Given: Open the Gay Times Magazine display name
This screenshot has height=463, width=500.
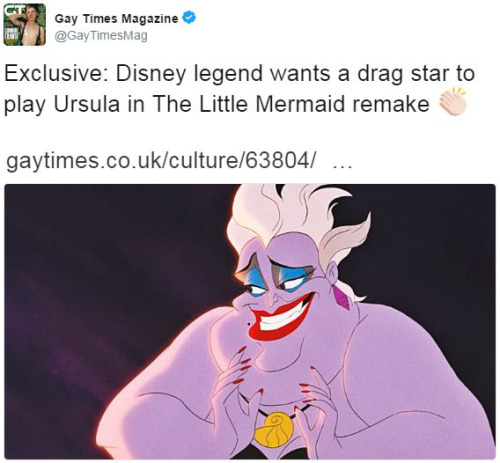Looking at the screenshot, I should click(116, 18).
